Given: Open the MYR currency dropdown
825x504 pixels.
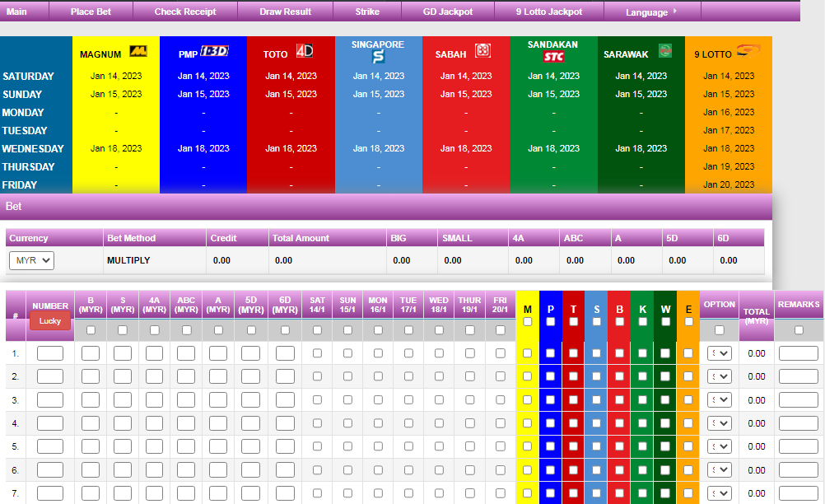Looking at the screenshot, I should click(x=31, y=260).
